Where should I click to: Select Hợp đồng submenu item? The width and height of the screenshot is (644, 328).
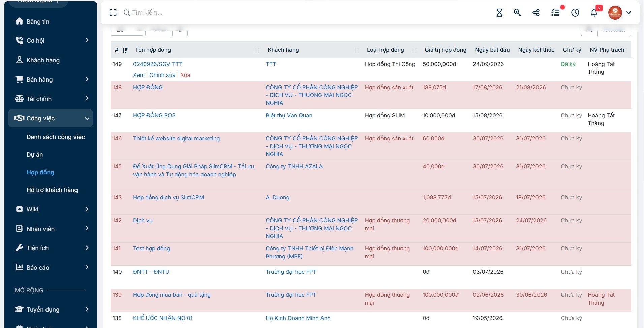[40, 172]
